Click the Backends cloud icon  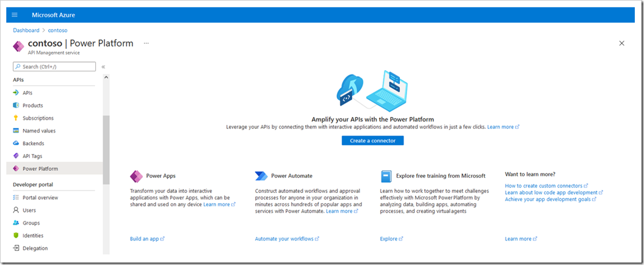point(16,143)
